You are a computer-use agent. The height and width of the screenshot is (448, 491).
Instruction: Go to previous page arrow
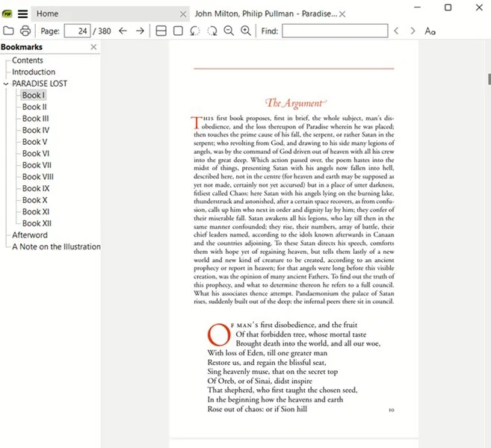point(123,31)
